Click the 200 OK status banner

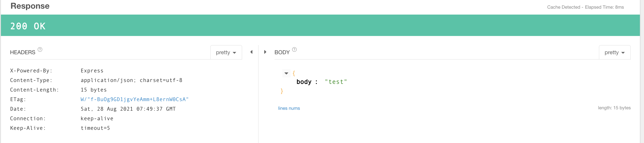pyautogui.click(x=320, y=25)
